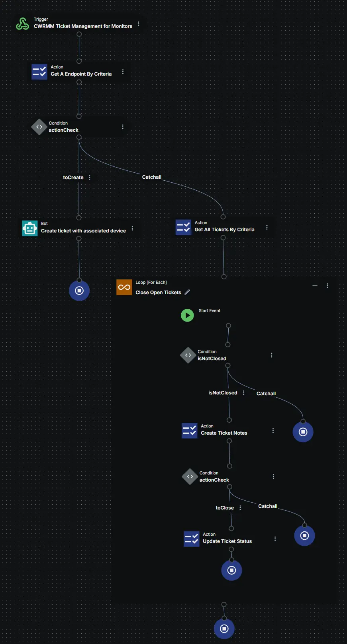This screenshot has height=644, width=347.
Task: Open the Close Open Tickets loop options menu
Action: pyautogui.click(x=327, y=286)
